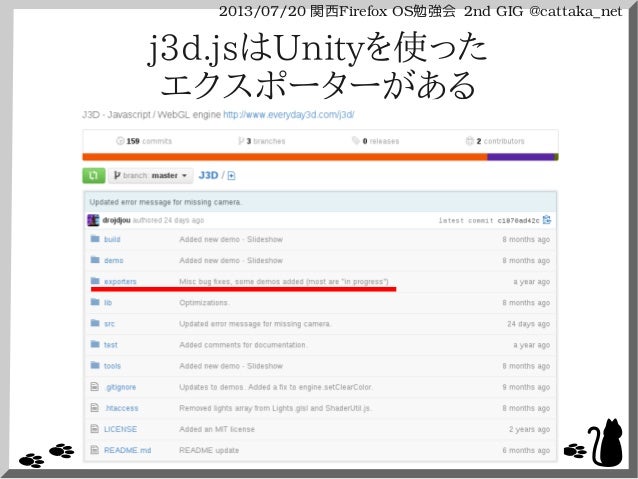Open the tools folder

tap(112, 366)
